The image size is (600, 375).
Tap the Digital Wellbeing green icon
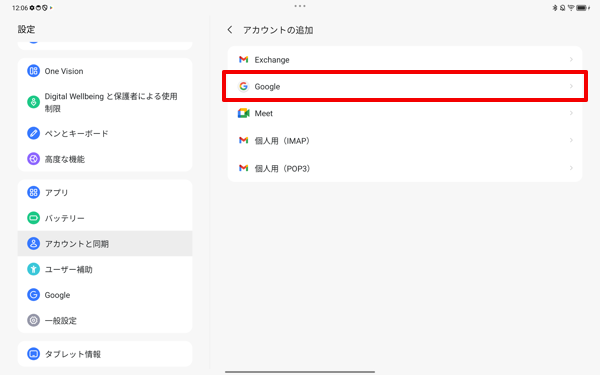(x=33, y=102)
